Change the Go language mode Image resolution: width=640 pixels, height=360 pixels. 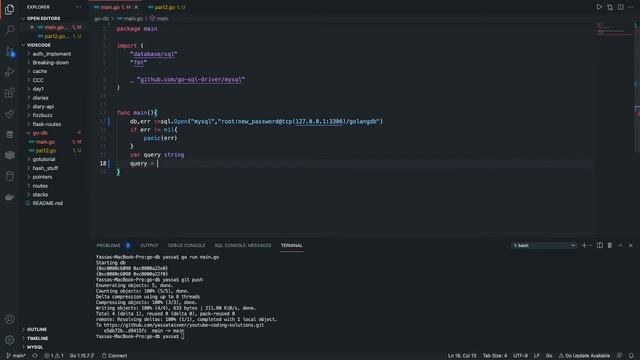pos(549,356)
